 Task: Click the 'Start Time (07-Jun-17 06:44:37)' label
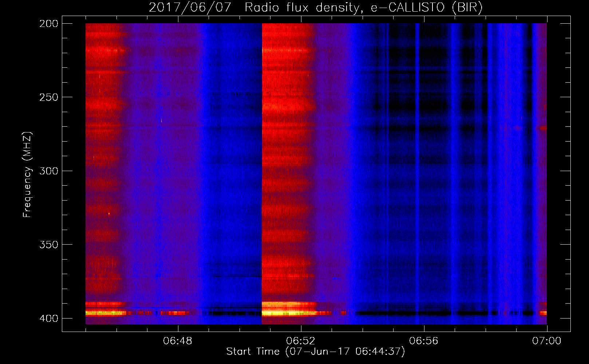point(315,352)
